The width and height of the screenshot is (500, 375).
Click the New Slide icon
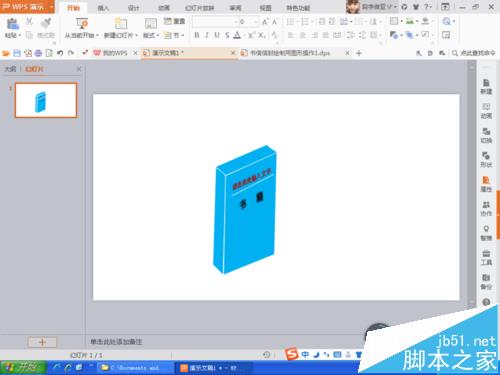point(121,24)
